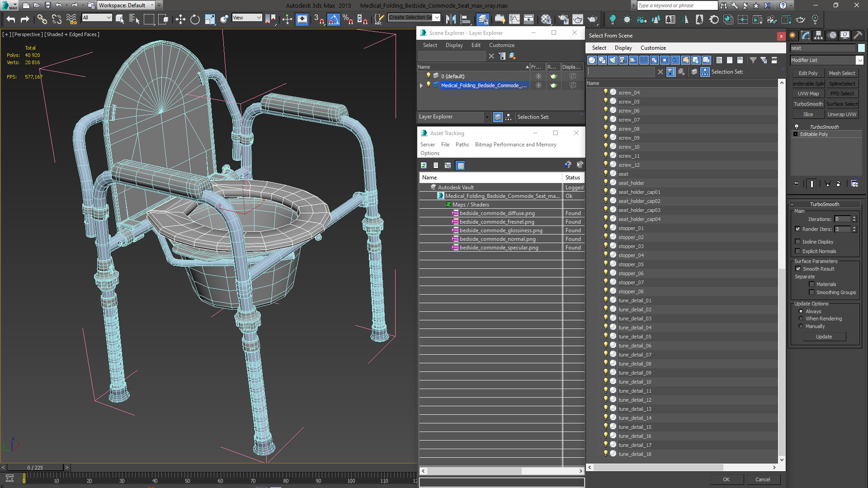Select Always update option
Viewport: 868px width, 488px height.
[x=801, y=311]
